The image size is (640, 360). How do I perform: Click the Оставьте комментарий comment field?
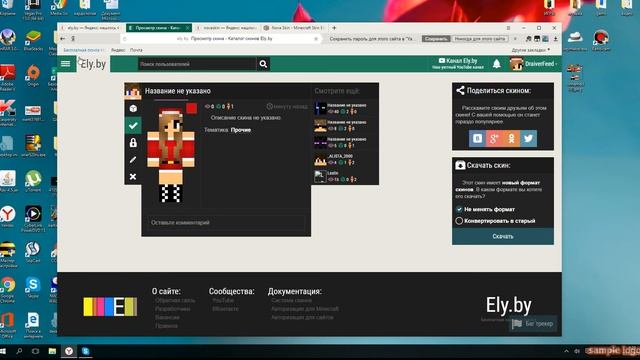click(226, 222)
